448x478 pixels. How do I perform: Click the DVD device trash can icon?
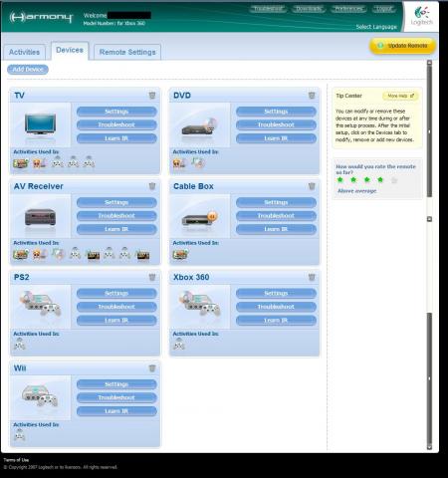coord(312,96)
